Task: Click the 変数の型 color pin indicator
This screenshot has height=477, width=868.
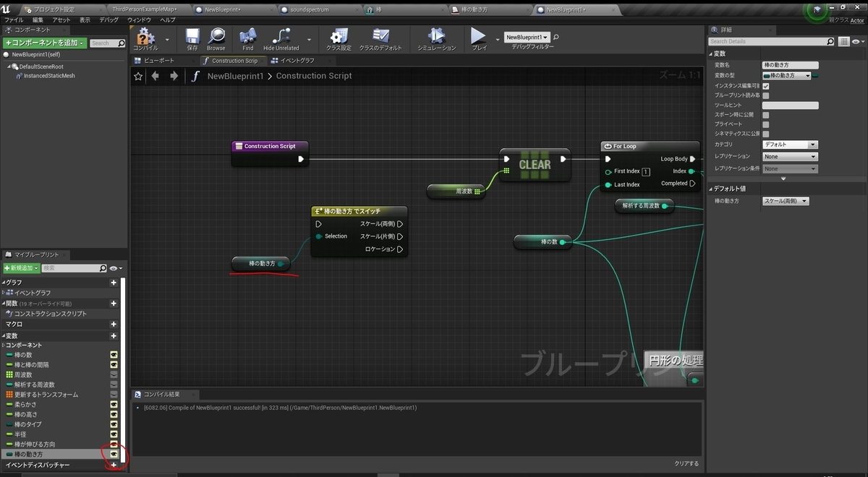Action: coord(816,75)
